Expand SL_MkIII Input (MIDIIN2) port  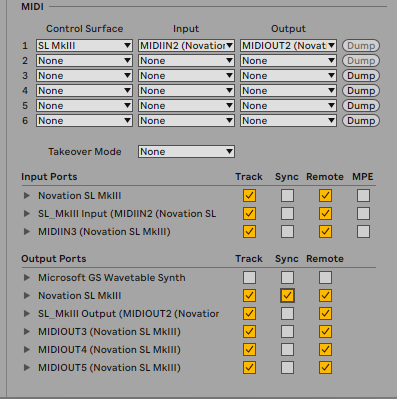27,214
